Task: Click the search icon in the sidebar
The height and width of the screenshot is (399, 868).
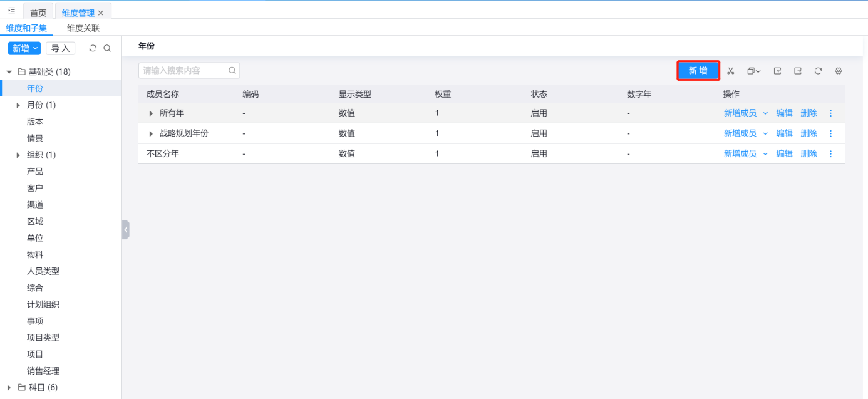Action: pos(107,48)
